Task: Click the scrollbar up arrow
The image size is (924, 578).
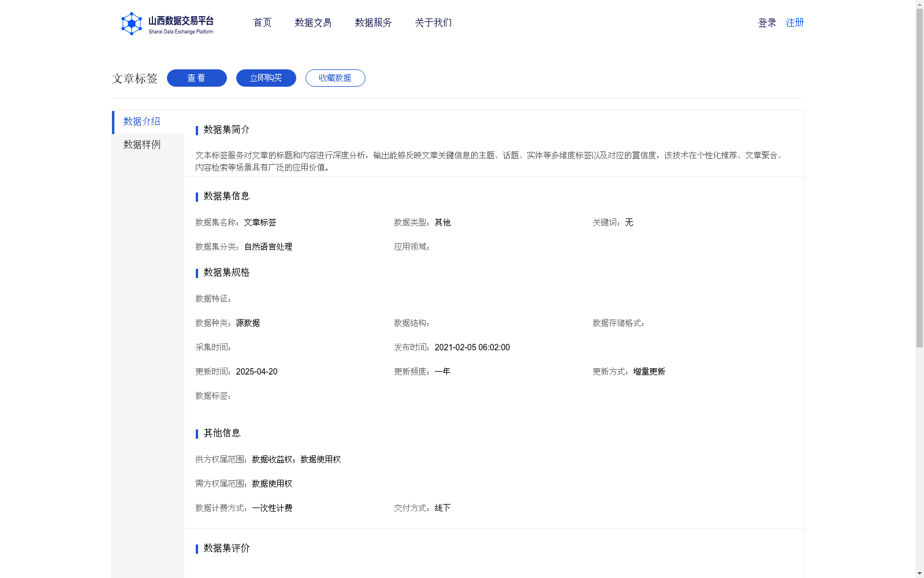Action: [919, 4]
